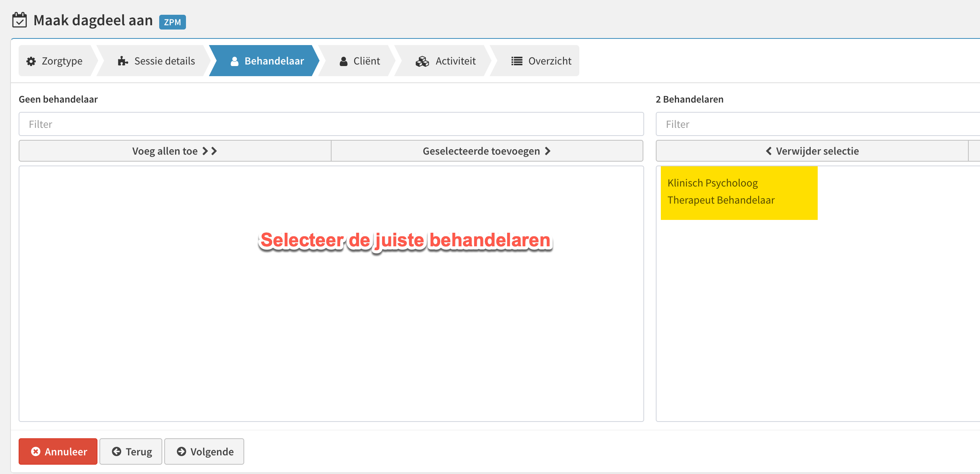The height and width of the screenshot is (474, 980).
Task: Click the cubes icon on Activiteit tab
Action: [422, 61]
